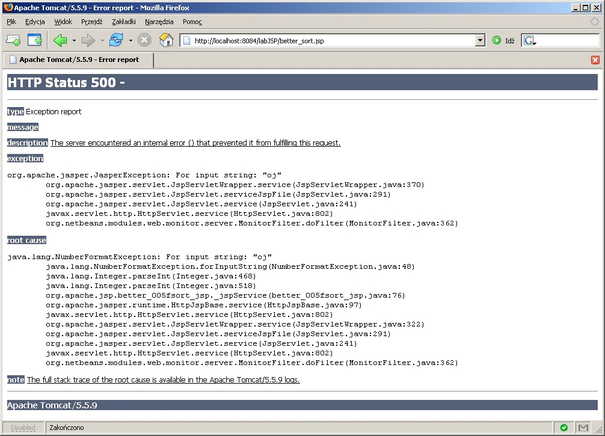
Task: Click the green Go (Idź) button
Action: (x=503, y=40)
